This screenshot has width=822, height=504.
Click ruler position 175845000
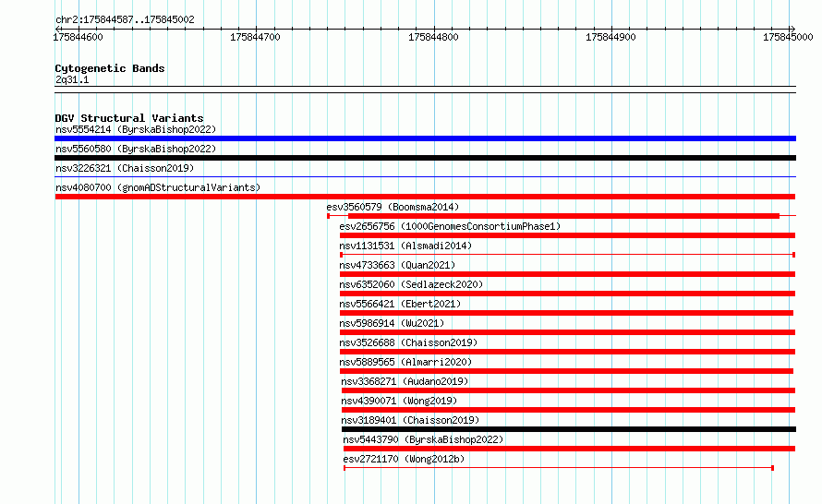click(788, 37)
